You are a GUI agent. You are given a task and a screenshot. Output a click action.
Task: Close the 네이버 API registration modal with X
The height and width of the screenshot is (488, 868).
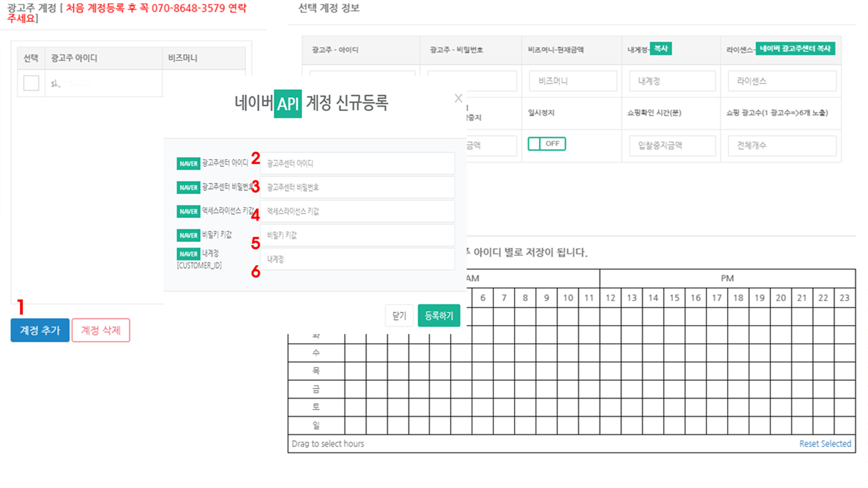click(x=458, y=98)
